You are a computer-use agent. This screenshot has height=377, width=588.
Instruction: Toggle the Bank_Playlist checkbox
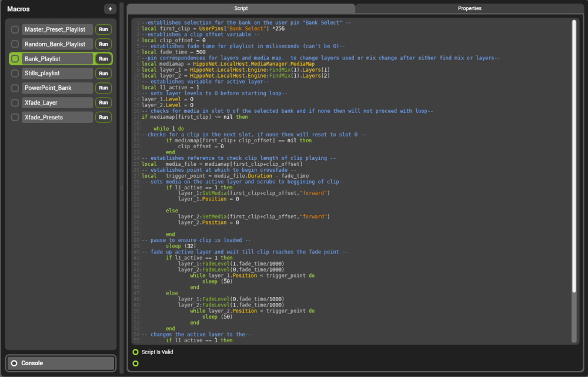[x=15, y=59]
